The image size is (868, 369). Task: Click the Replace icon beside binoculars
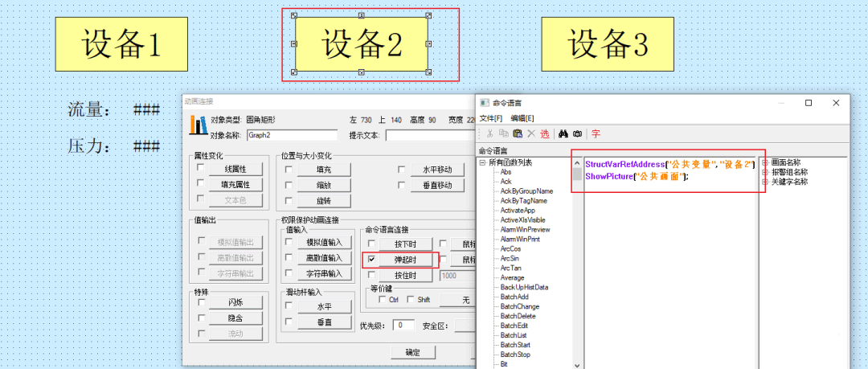click(577, 133)
